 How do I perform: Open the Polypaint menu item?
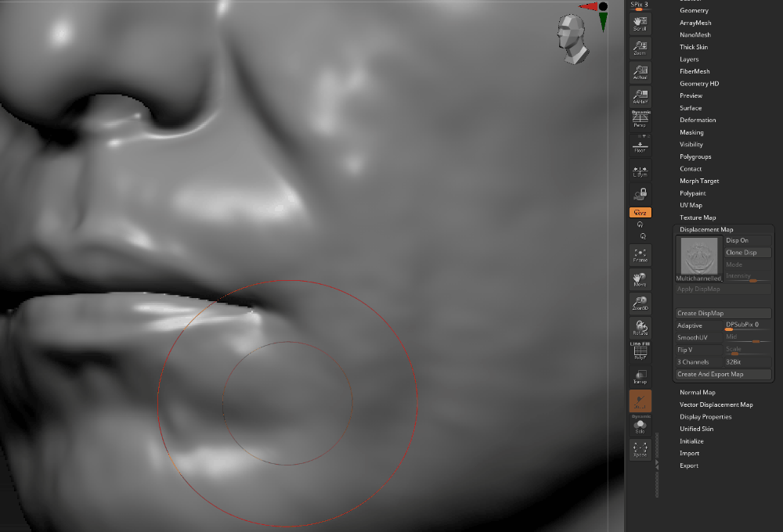click(692, 193)
